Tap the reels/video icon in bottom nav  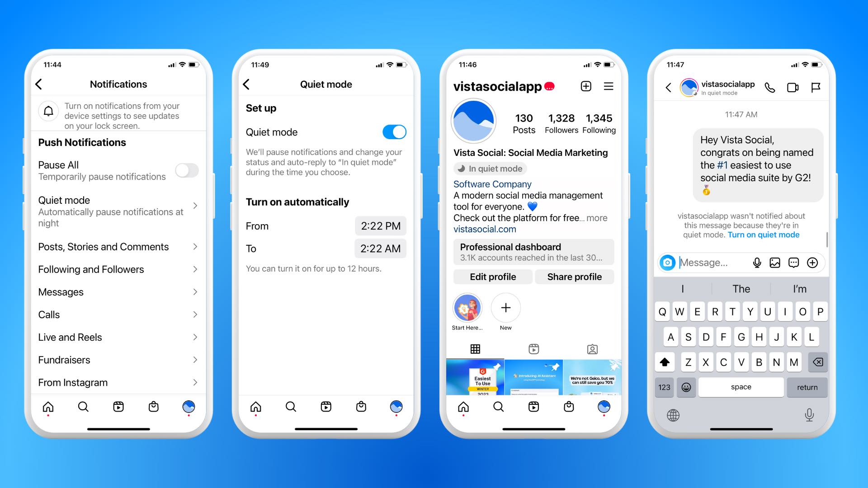pos(118,406)
